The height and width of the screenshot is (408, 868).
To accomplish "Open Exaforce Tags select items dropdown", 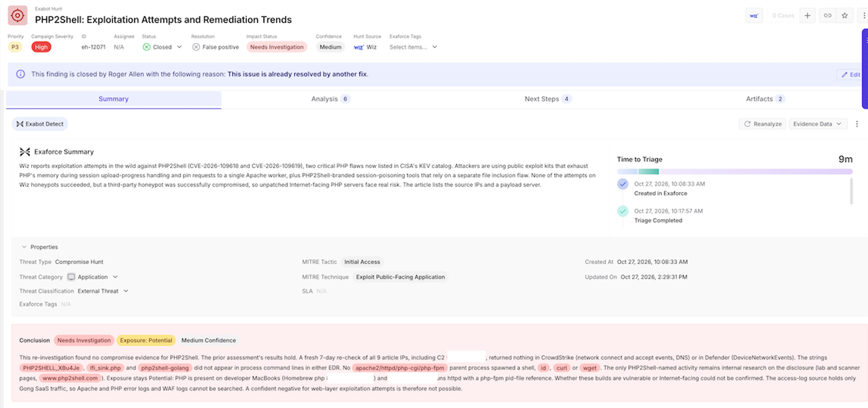I will (x=413, y=47).
